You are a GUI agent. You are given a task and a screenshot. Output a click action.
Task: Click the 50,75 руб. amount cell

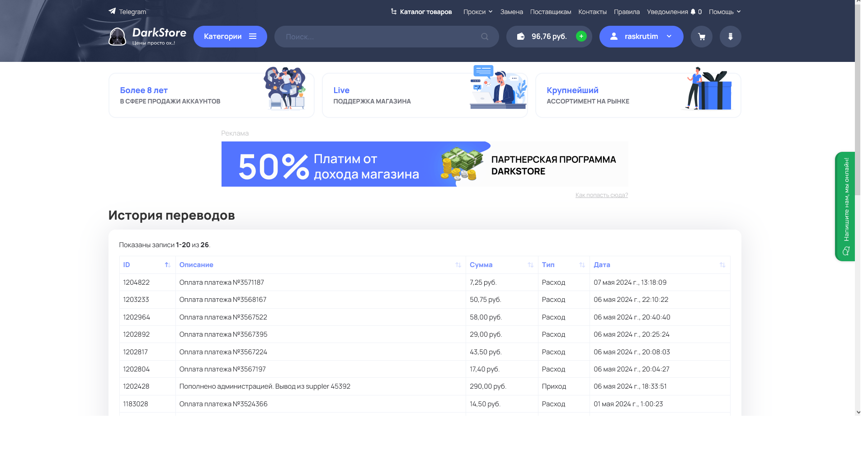coord(502,300)
